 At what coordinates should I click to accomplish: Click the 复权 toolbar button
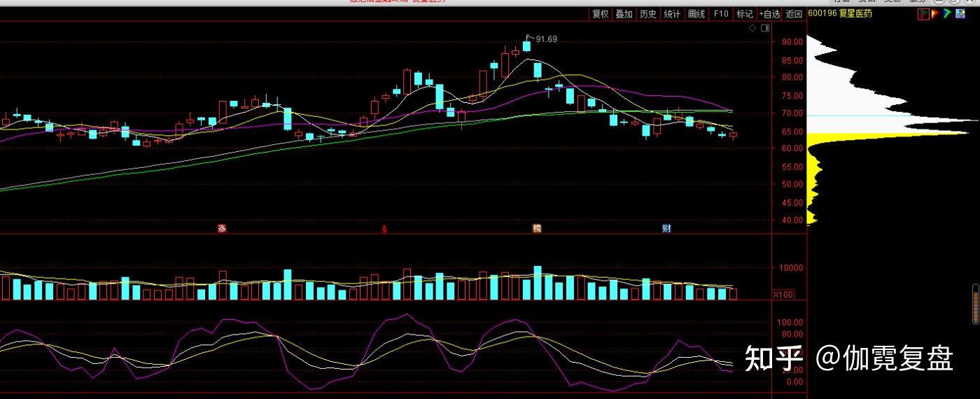(x=601, y=14)
